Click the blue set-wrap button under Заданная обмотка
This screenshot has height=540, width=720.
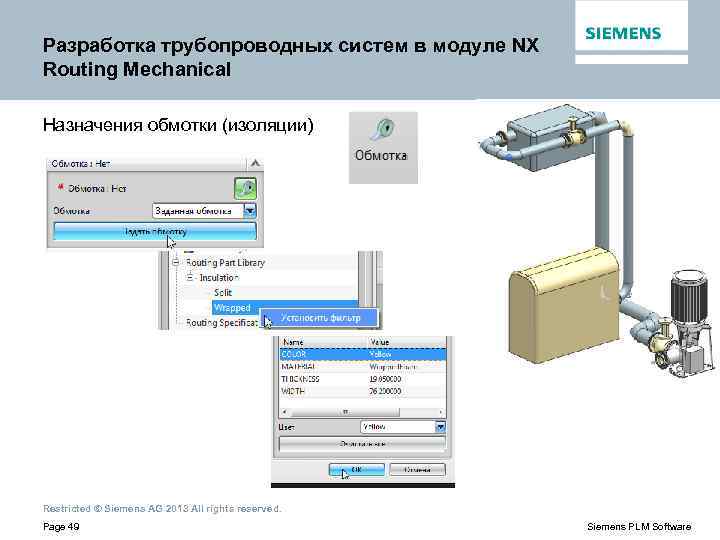155,231
